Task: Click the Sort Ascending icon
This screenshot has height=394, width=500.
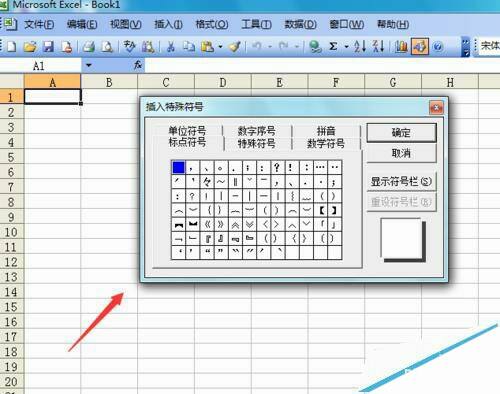Action: click(x=360, y=46)
